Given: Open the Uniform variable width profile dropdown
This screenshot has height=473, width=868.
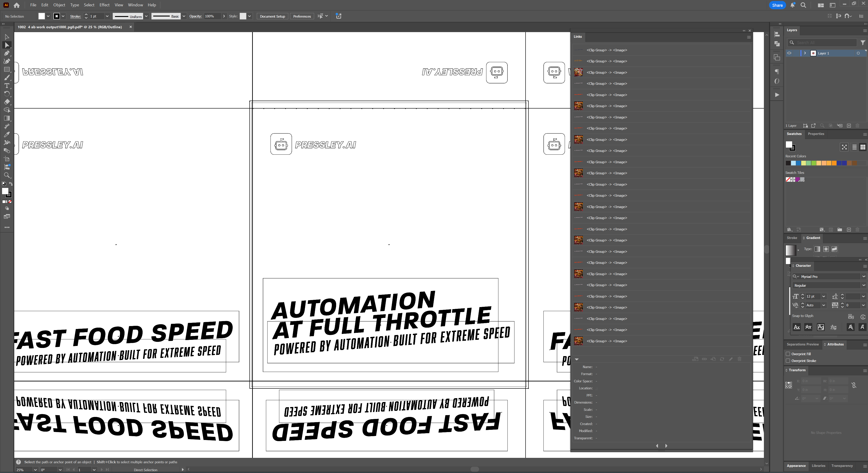Looking at the screenshot, I should pos(146,16).
